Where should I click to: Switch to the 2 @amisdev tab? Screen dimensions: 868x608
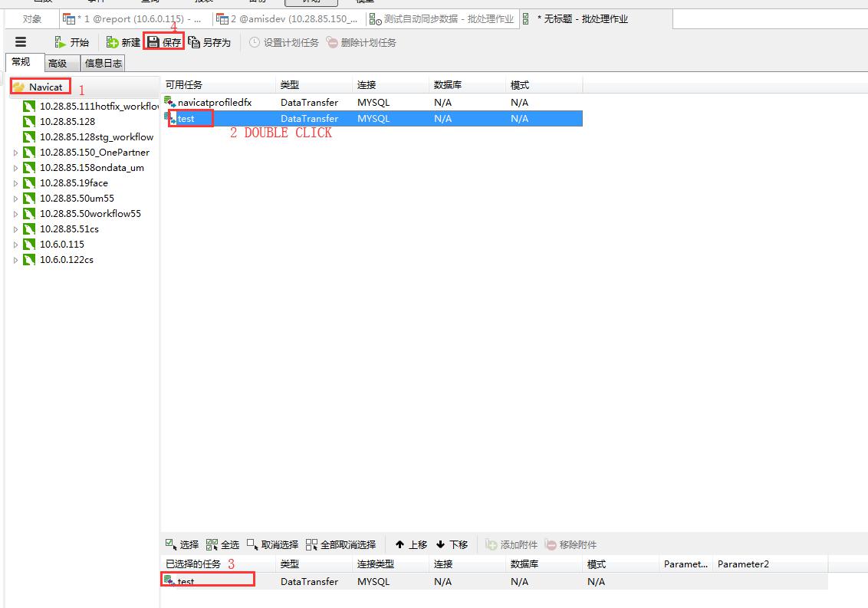[x=289, y=19]
